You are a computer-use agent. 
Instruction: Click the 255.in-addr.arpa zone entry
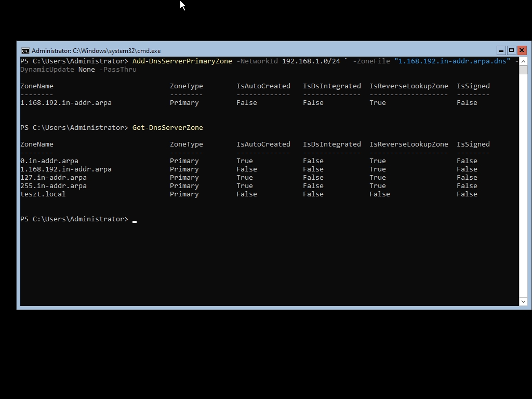pyautogui.click(x=54, y=186)
